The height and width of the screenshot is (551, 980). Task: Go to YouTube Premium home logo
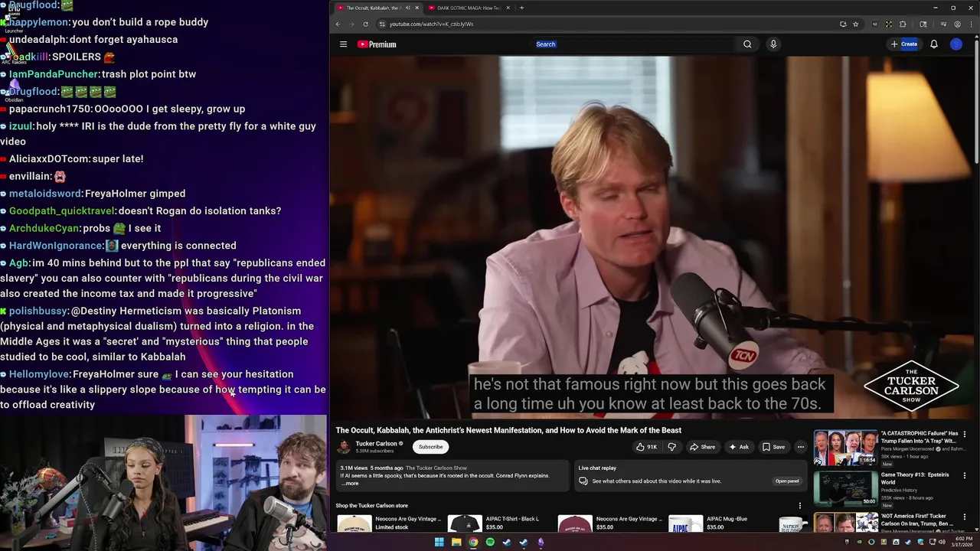[x=377, y=44]
